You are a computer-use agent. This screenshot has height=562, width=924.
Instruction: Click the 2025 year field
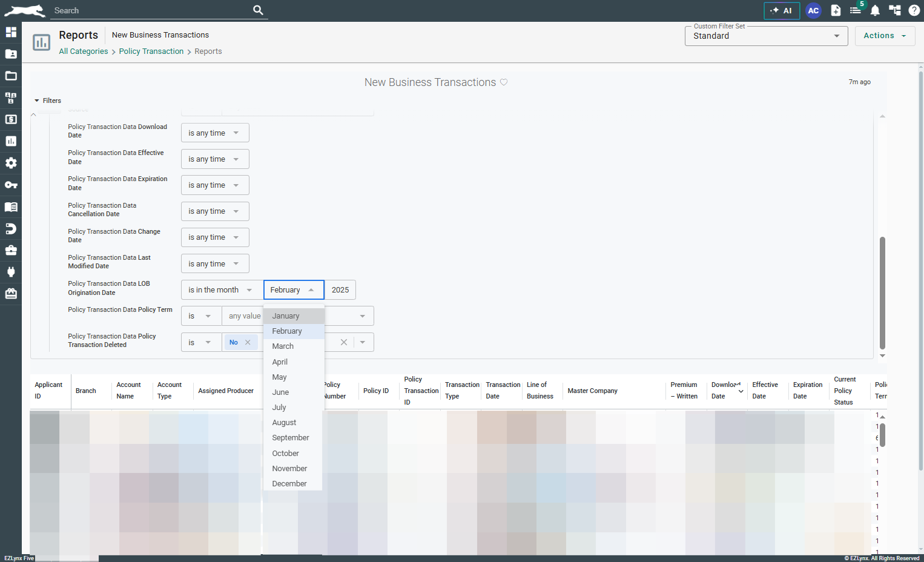tap(340, 290)
